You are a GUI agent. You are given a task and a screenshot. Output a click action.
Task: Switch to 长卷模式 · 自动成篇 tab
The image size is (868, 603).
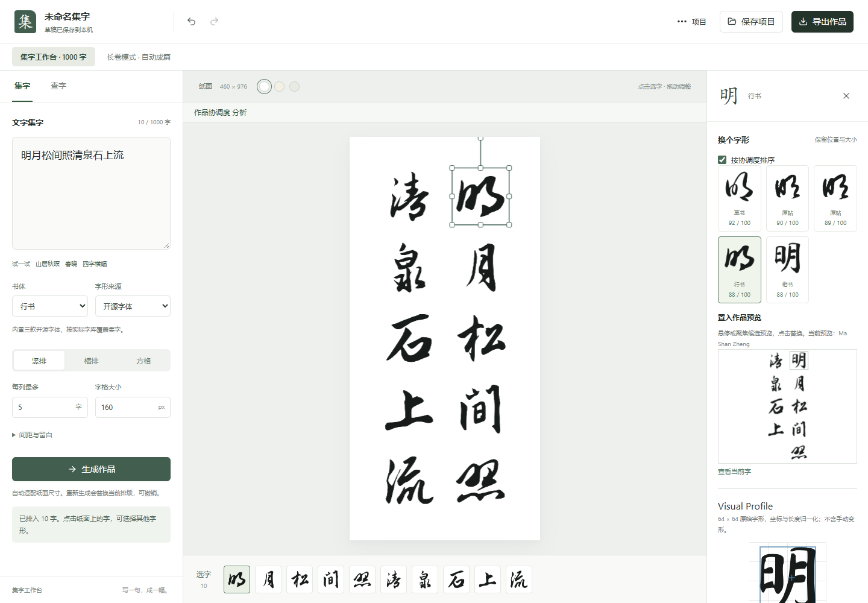point(139,57)
